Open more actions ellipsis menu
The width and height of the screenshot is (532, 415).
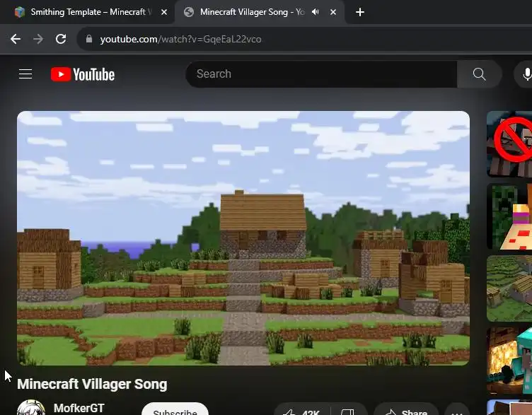(457, 410)
